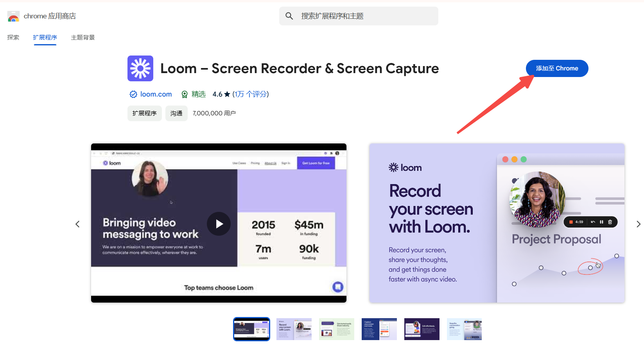Image resolution: width=644 pixels, height=344 pixels.
Task: Open the 探索 tab
Action: (x=13, y=38)
